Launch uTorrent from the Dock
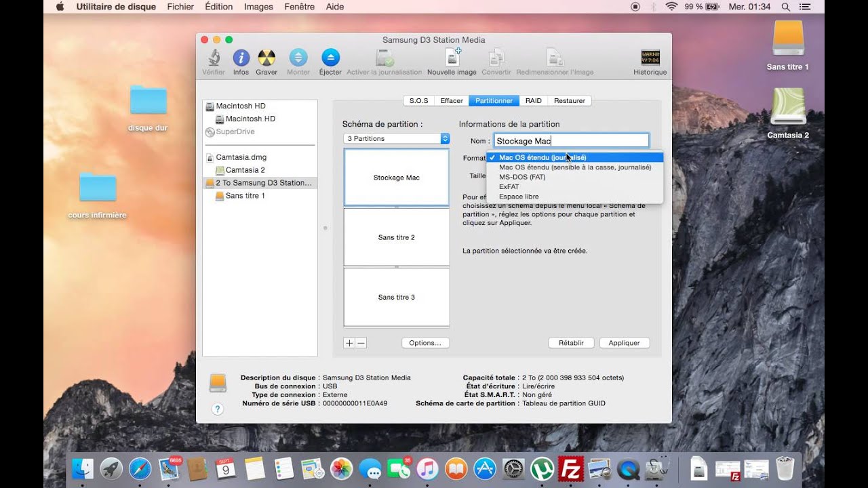This screenshot has width=868, height=488. [542, 468]
